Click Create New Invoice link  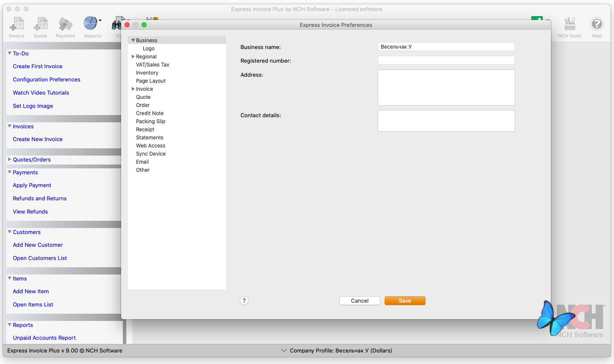(x=38, y=139)
